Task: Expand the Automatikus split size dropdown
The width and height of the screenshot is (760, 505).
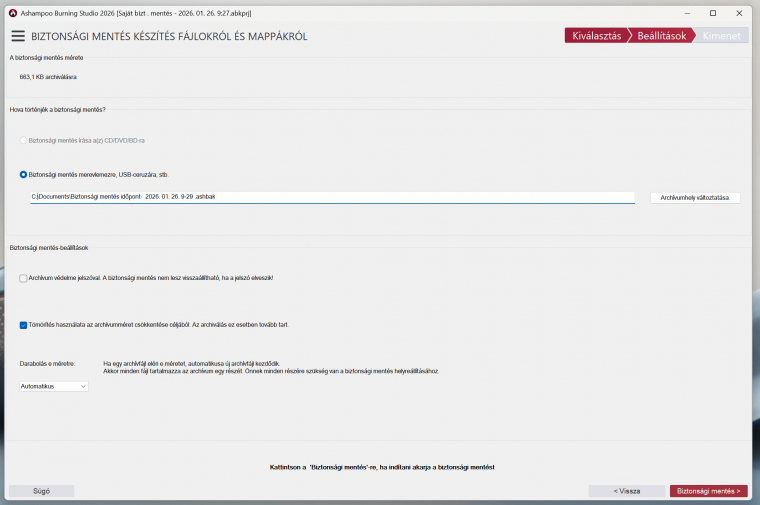Action: pos(54,386)
